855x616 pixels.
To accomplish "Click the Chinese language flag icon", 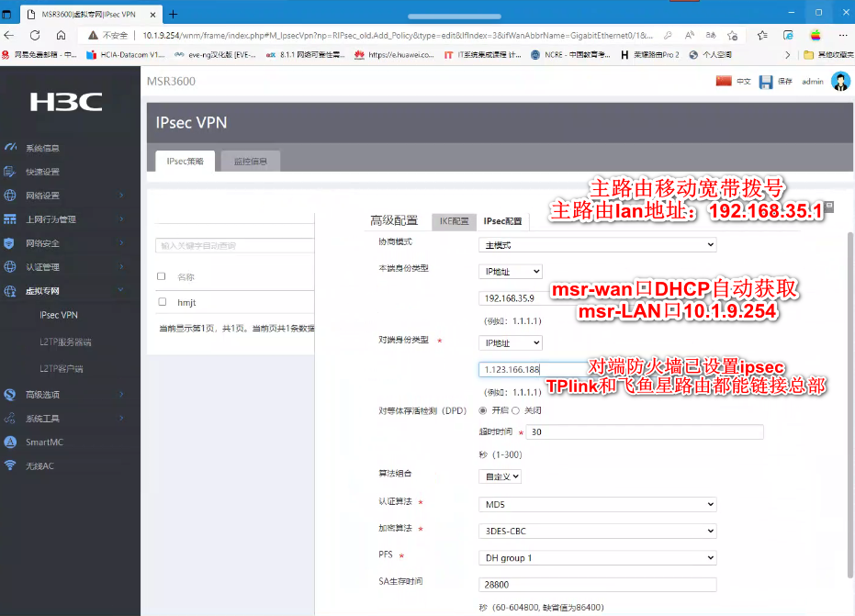I will click(724, 81).
